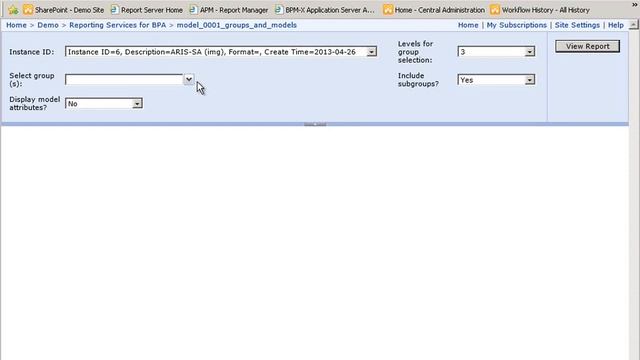Screen dimensions: 640x360
Task: Open BPM-X Application Server bookmark
Action: 324,10
